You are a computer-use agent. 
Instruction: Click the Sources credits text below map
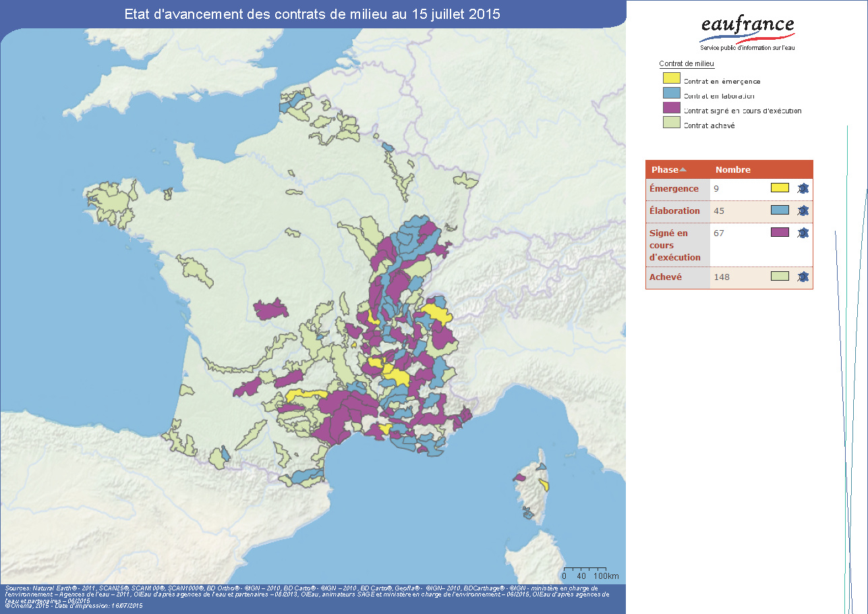coord(307,596)
